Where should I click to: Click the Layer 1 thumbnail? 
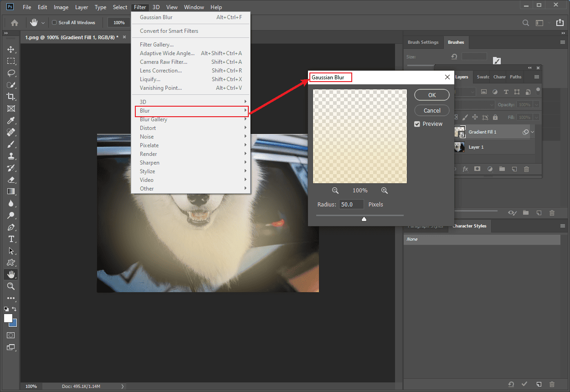[459, 147]
